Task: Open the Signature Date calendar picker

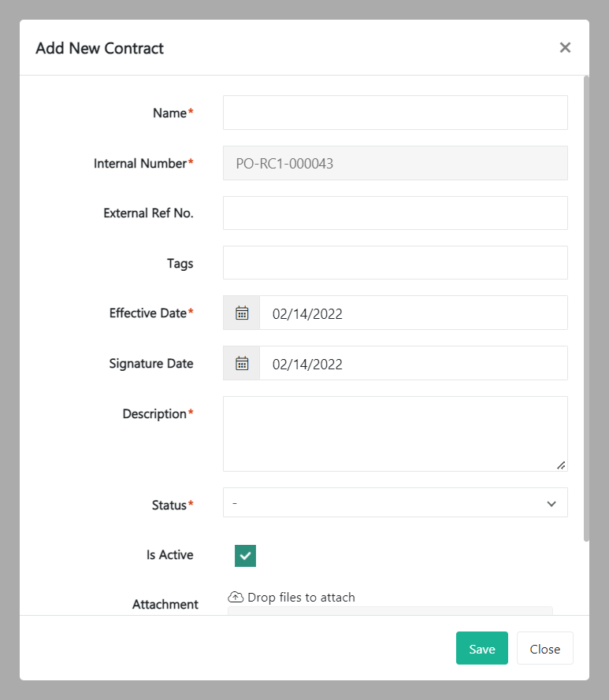Action: pyautogui.click(x=240, y=363)
